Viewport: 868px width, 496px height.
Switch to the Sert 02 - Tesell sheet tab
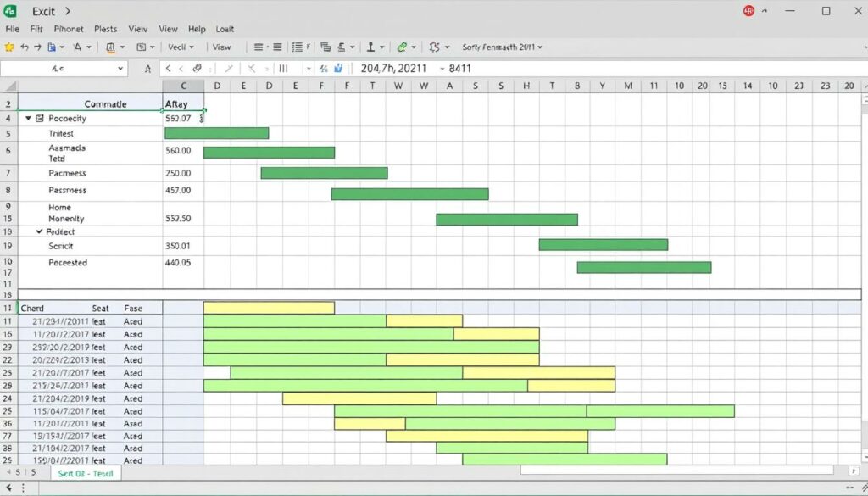click(86, 473)
